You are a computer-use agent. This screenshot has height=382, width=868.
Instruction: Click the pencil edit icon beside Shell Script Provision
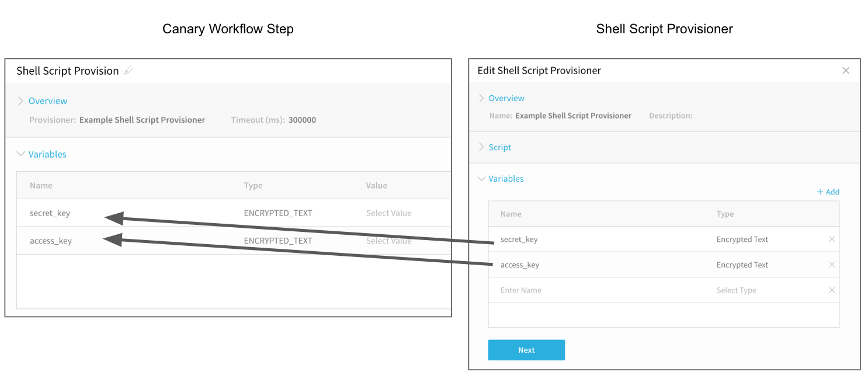point(129,71)
